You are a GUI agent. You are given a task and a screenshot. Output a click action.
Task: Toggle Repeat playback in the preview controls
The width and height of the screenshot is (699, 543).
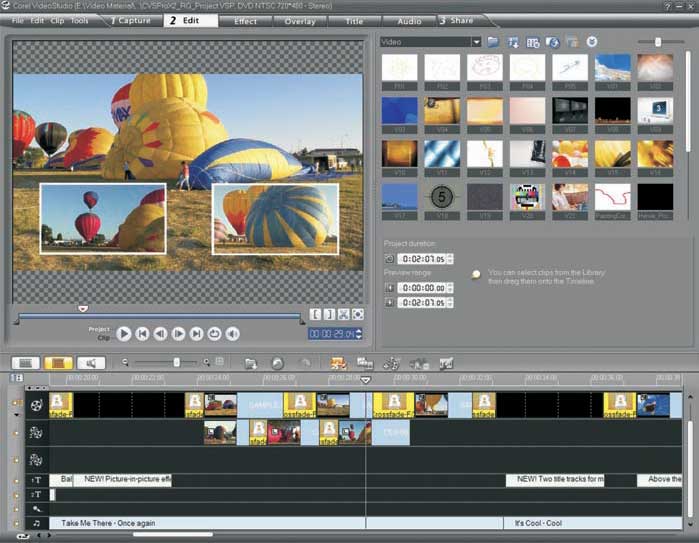[x=214, y=334]
